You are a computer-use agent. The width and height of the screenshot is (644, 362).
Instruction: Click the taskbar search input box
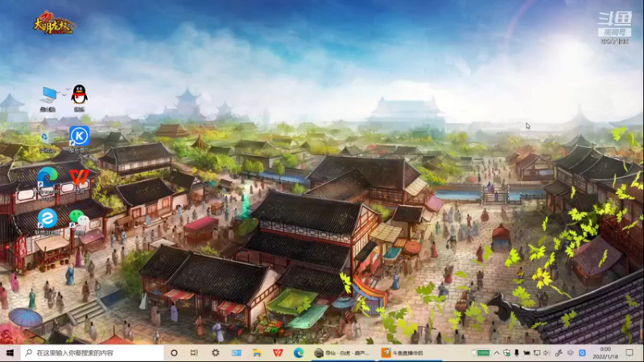tap(92, 352)
